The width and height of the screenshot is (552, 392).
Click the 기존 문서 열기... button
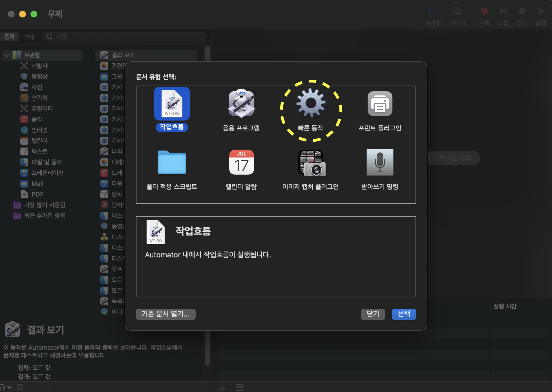(165, 314)
